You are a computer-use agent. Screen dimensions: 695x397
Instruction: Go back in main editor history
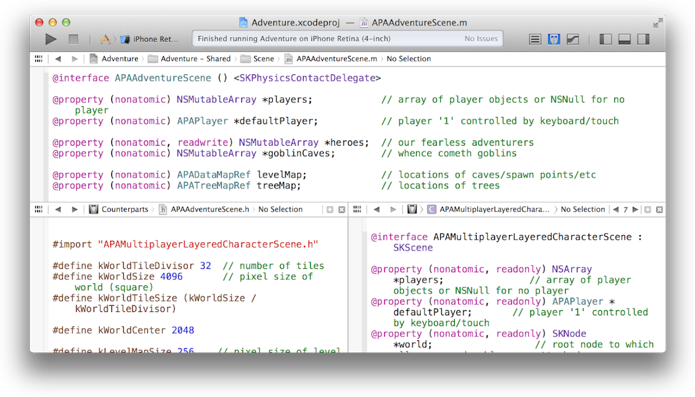pyautogui.click(x=58, y=58)
